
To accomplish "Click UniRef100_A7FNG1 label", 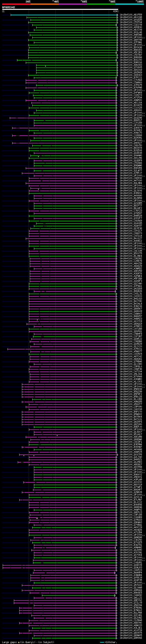I will (x=131, y=286).
